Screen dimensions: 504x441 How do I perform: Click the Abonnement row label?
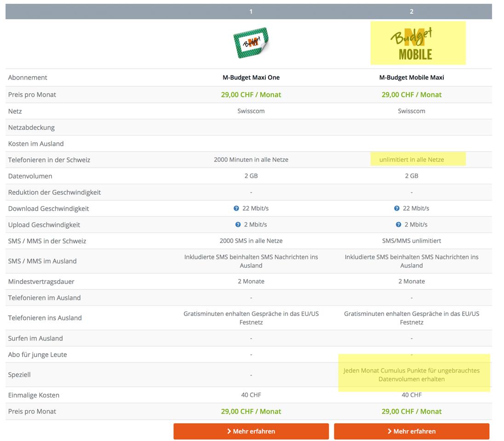click(28, 78)
